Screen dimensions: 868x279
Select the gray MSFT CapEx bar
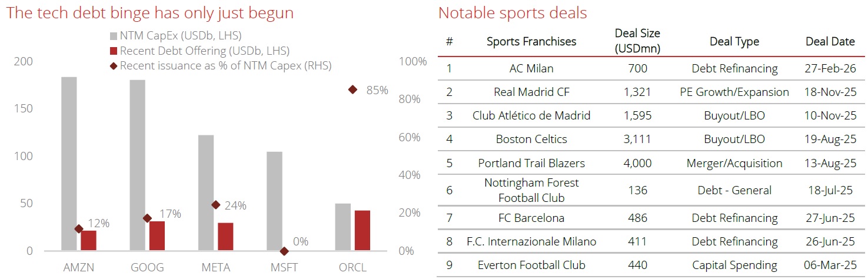click(x=274, y=201)
